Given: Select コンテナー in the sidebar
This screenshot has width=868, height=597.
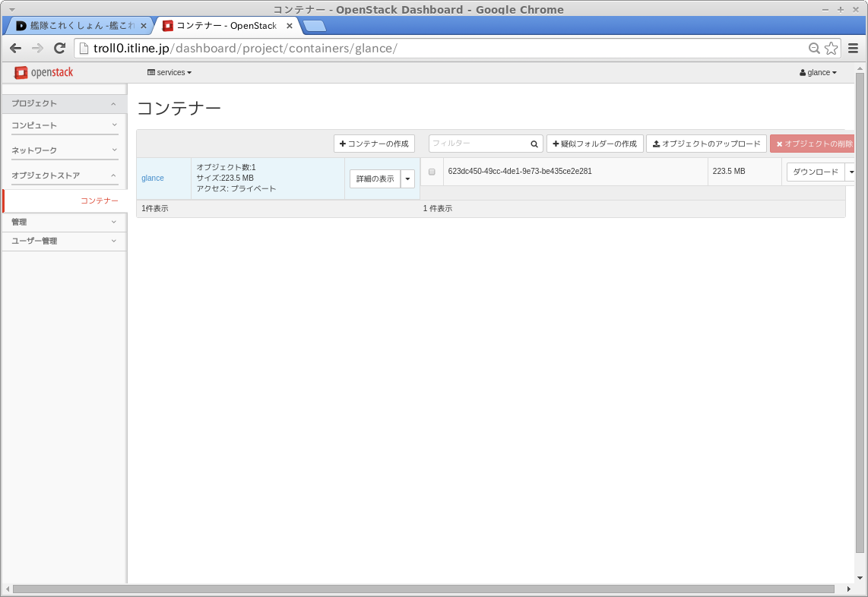Looking at the screenshot, I should [x=100, y=201].
